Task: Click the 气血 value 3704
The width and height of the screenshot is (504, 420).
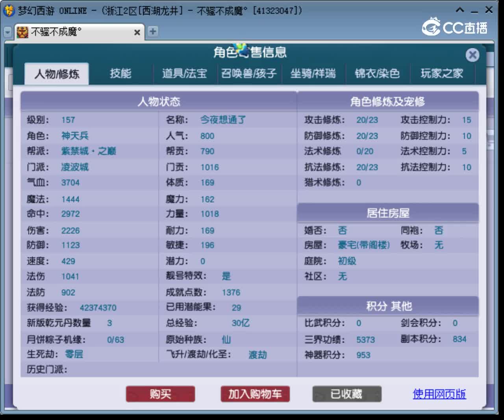Action: click(70, 183)
